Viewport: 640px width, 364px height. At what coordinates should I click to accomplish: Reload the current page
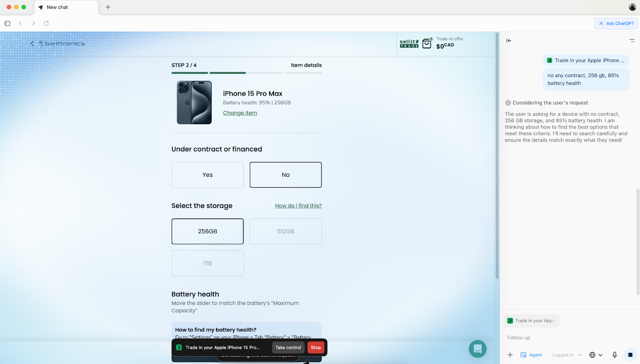[46, 23]
